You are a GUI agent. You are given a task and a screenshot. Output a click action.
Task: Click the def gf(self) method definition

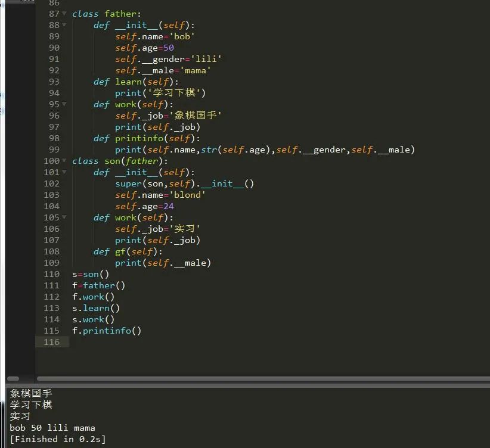point(128,251)
